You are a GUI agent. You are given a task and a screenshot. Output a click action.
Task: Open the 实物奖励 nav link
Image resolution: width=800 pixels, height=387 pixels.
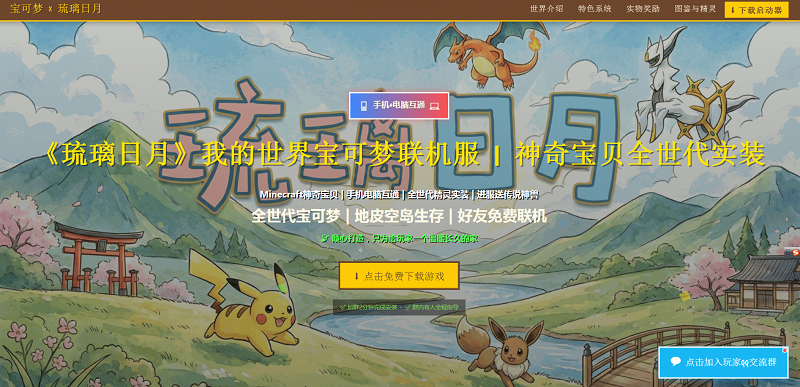point(643,9)
